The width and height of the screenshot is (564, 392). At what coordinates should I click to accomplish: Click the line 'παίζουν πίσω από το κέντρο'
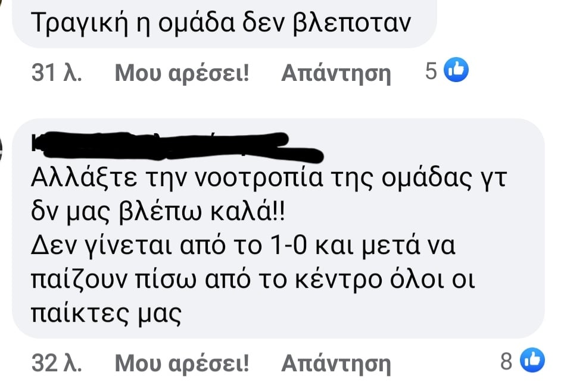tap(206, 280)
